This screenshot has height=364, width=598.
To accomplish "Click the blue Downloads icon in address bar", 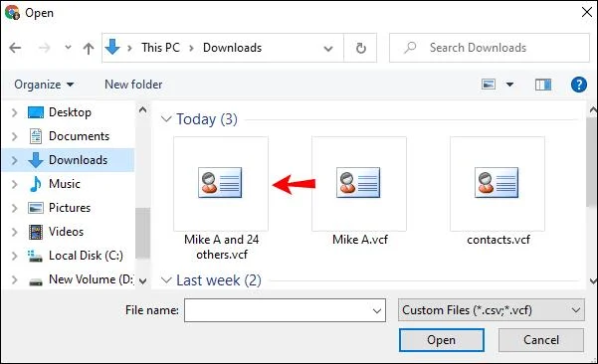I will click(112, 48).
